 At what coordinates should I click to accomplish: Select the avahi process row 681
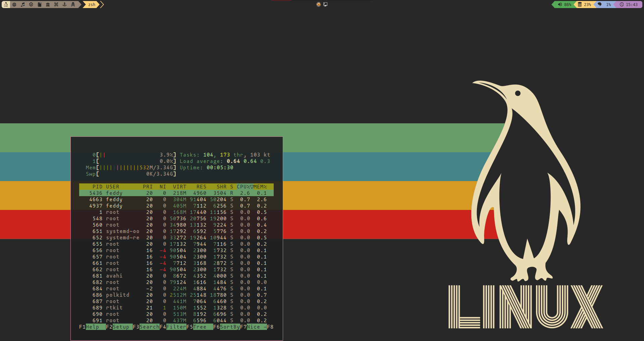(176, 276)
